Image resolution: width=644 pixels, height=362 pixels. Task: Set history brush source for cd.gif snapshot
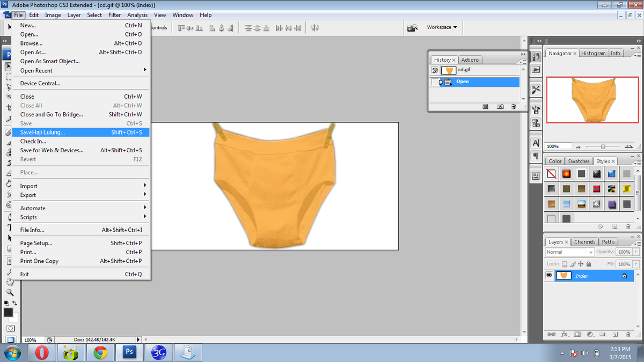pos(435,70)
